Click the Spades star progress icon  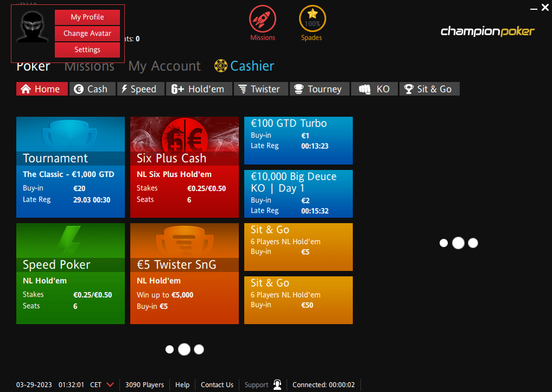(312, 19)
